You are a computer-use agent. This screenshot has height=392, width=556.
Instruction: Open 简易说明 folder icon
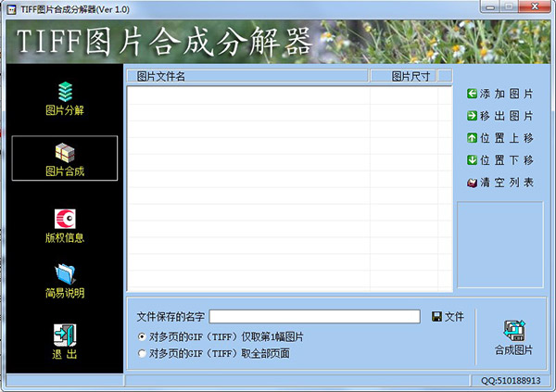[x=65, y=274]
